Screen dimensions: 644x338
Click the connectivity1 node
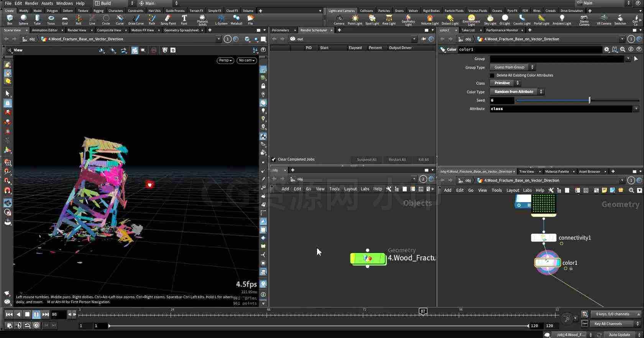(544, 238)
